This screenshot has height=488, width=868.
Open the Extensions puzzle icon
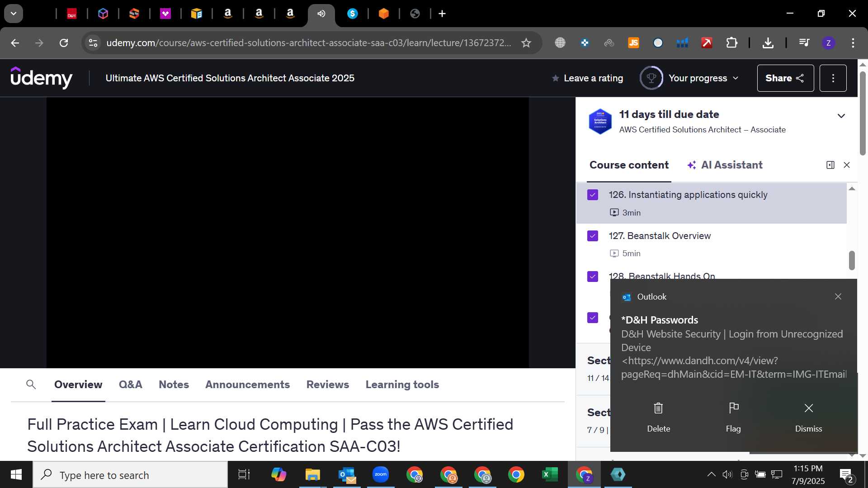(731, 43)
